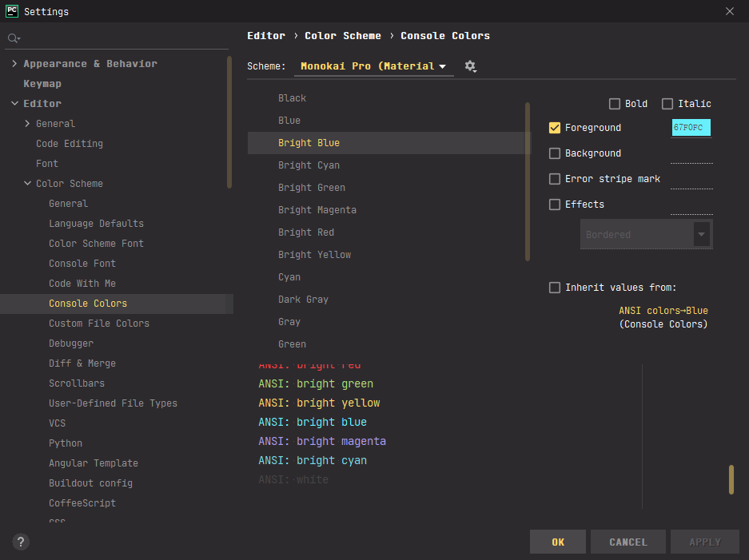Click the PyCharm logo in title bar
The image size is (749, 560).
pyautogui.click(x=12, y=11)
